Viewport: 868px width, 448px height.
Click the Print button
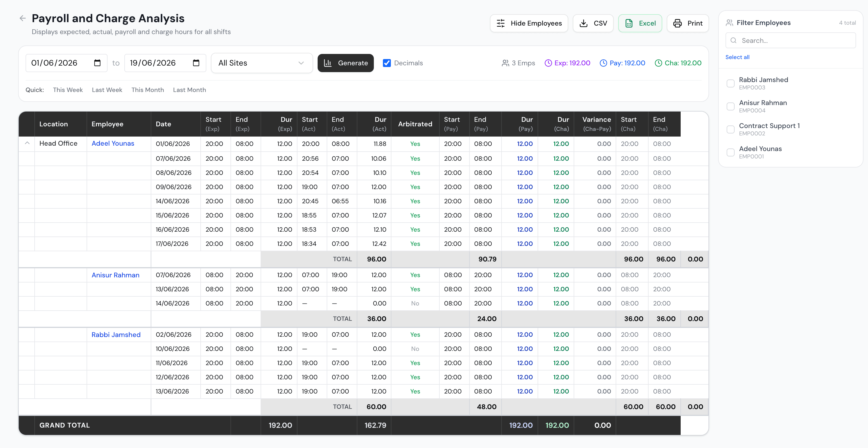(687, 23)
